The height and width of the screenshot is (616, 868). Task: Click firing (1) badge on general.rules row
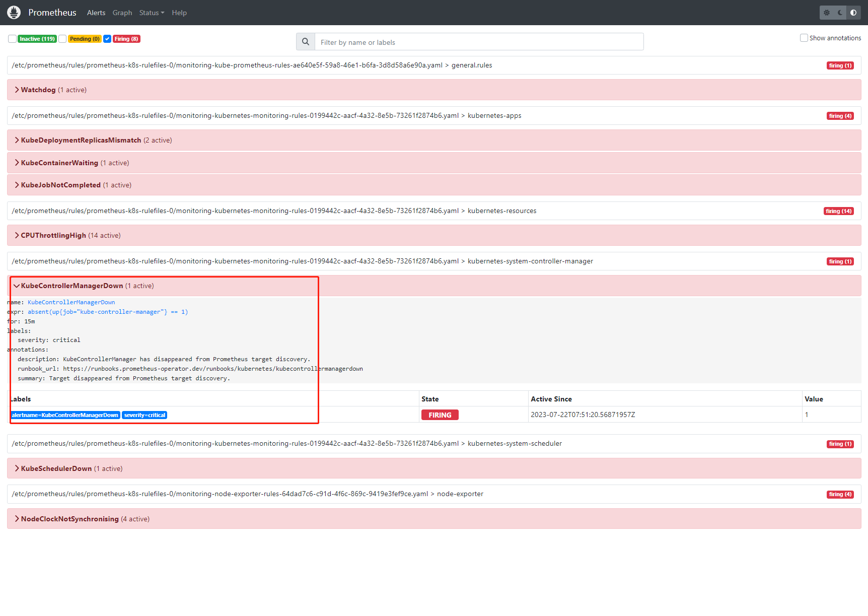coord(840,65)
